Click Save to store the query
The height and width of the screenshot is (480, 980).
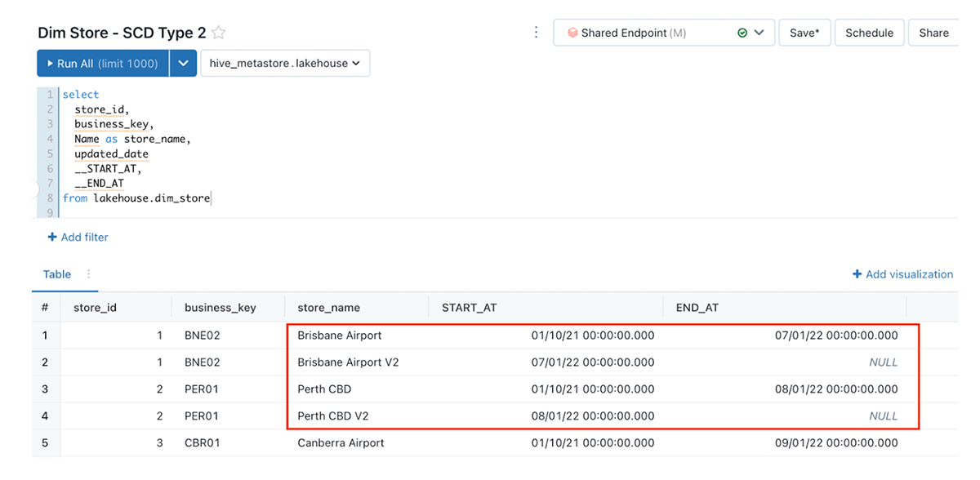point(804,33)
